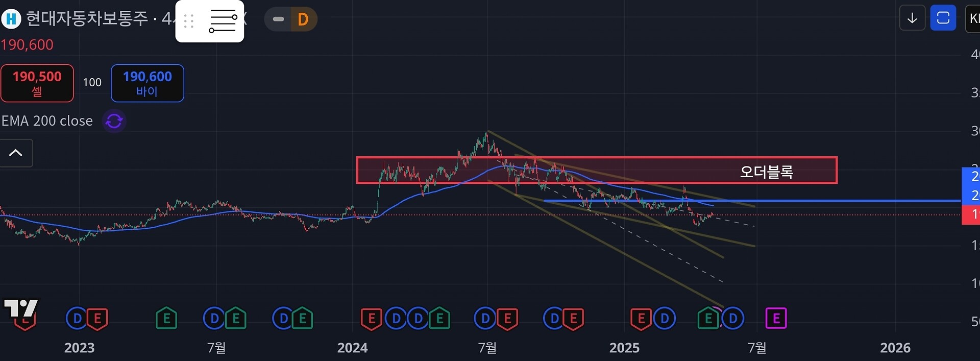
Task: Collapse the indicator legend with the chevron
Action: coord(16,153)
